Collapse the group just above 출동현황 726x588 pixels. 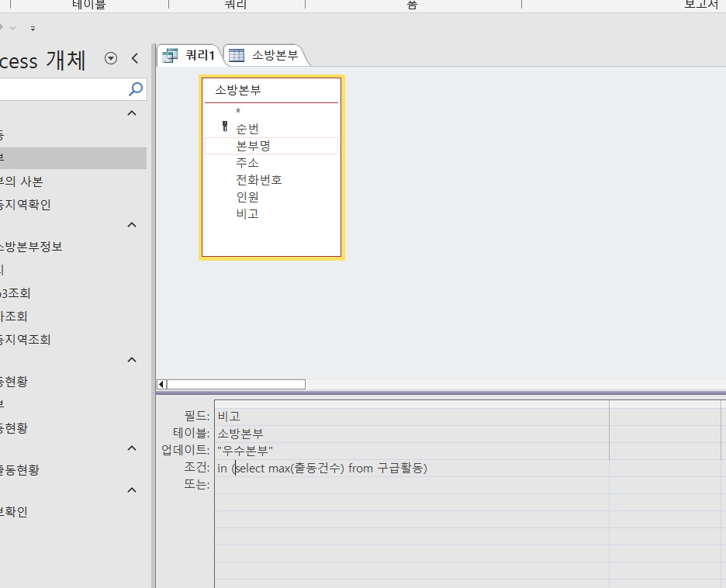(x=132, y=448)
